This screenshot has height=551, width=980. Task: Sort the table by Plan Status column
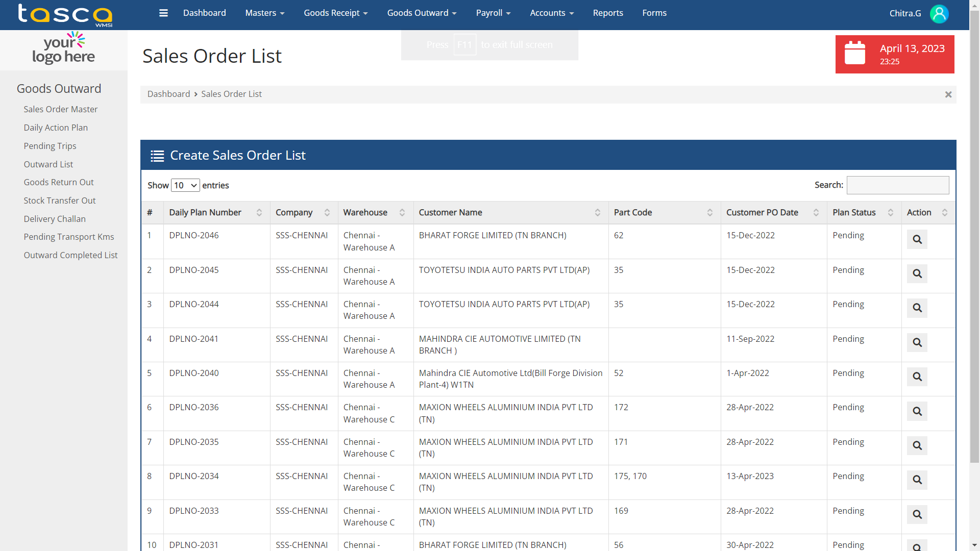(x=864, y=213)
